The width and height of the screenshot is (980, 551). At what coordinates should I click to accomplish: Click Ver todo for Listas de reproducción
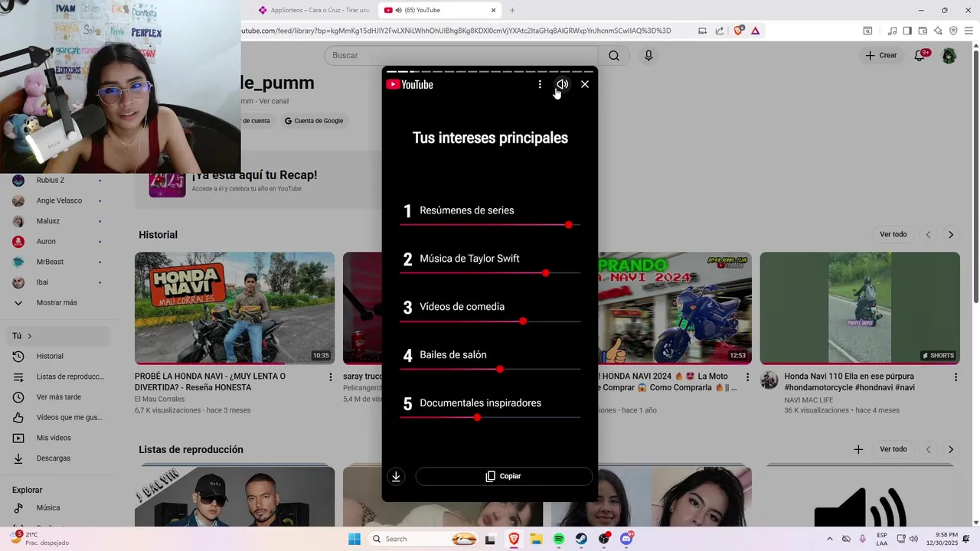coord(893,449)
